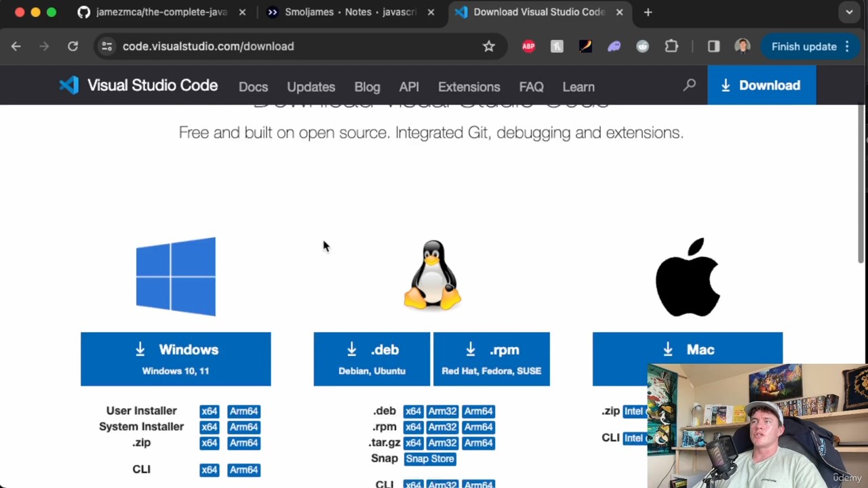The image size is (868, 488).
Task: Click the Linux penguin image
Action: click(x=432, y=275)
